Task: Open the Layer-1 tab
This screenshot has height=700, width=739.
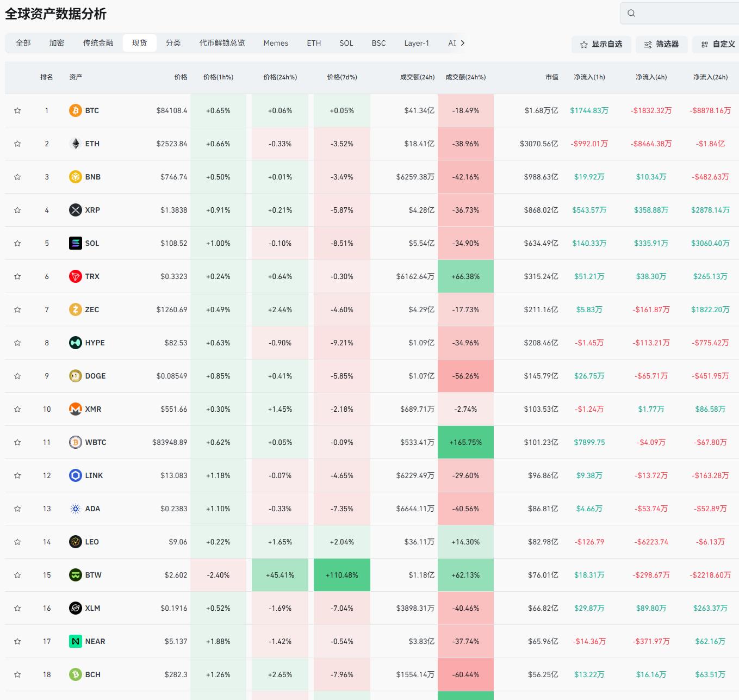Action: (x=417, y=43)
